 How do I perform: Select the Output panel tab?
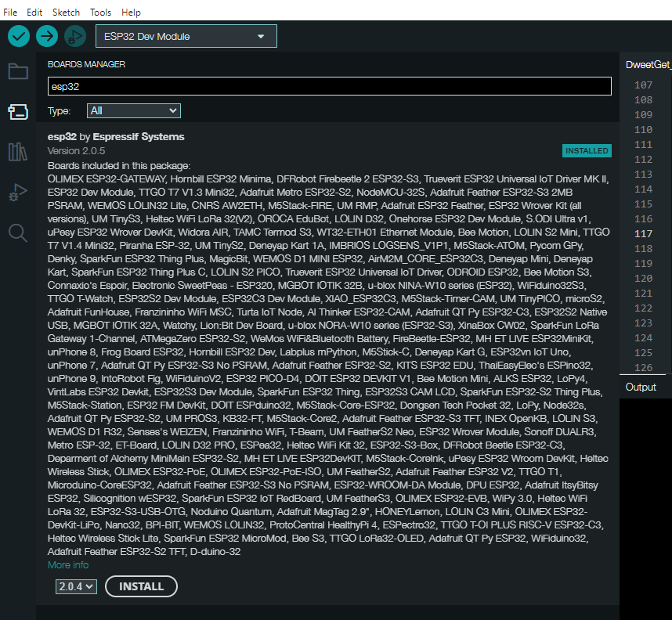(641, 387)
